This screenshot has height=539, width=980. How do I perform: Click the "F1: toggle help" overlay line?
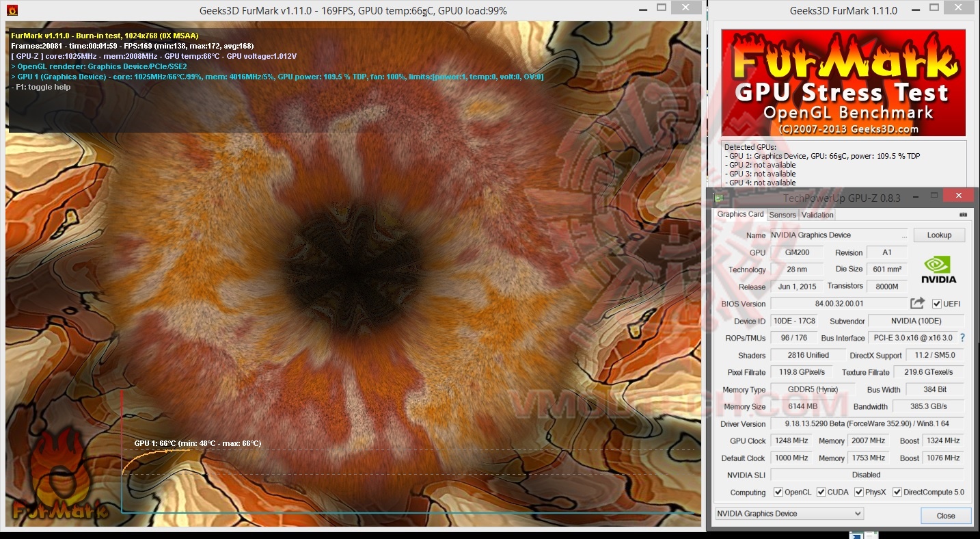(x=41, y=87)
